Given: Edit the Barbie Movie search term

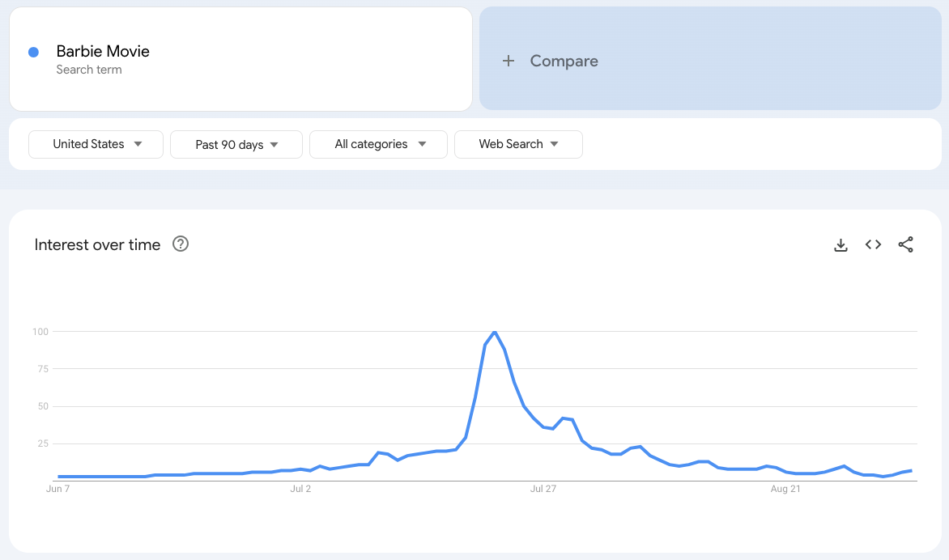Looking at the screenshot, I should (x=240, y=59).
